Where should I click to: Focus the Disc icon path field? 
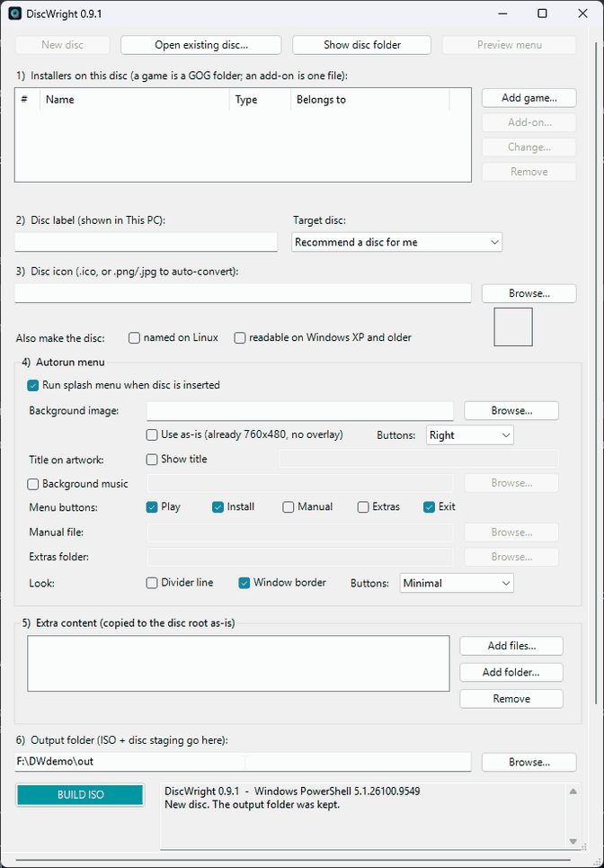(243, 293)
